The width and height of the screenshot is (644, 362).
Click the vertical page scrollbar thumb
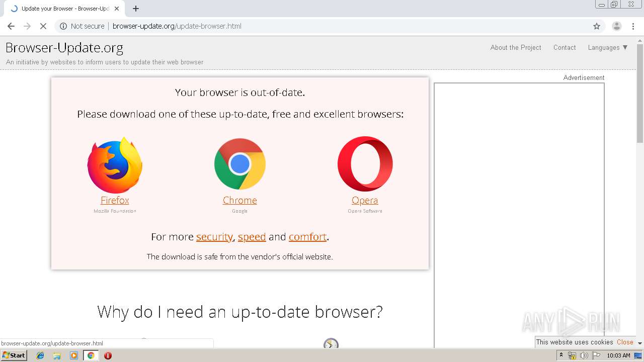click(640, 94)
